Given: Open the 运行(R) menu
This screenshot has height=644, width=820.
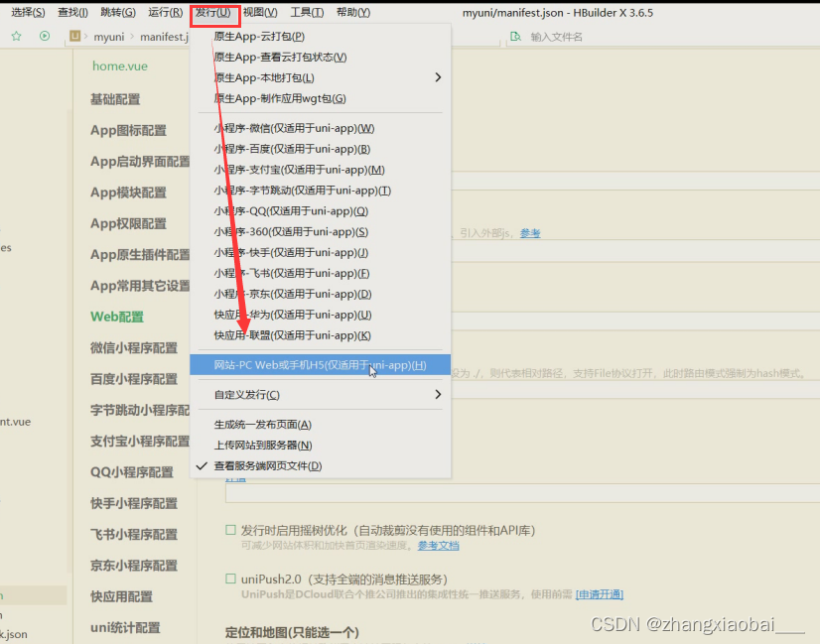Looking at the screenshot, I should [165, 13].
